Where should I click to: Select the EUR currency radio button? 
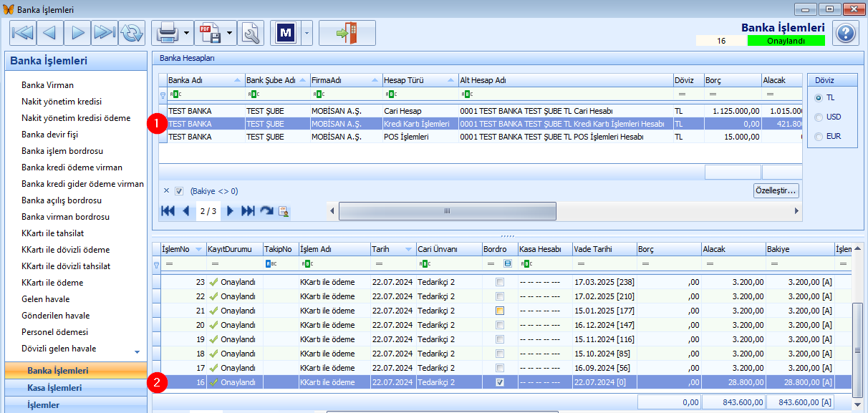pos(819,136)
